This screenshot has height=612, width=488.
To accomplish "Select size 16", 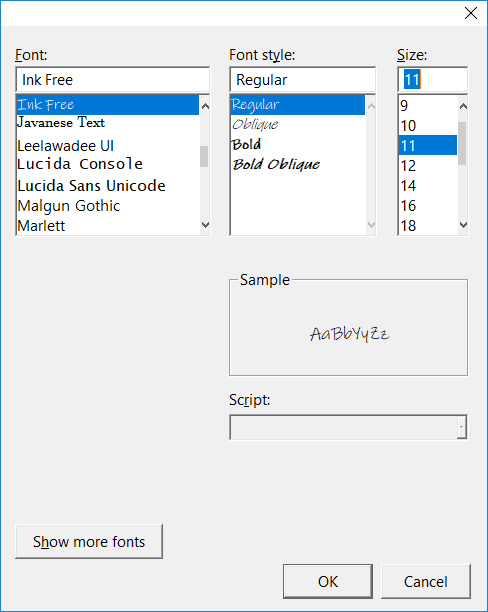I will 428,206.
